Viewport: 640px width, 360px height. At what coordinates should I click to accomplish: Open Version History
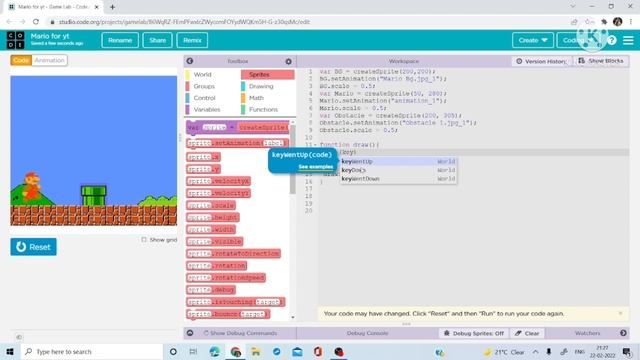(x=542, y=61)
